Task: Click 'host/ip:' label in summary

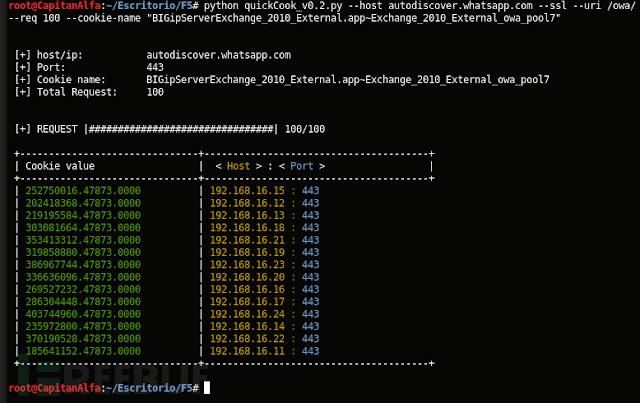Action: click(x=60, y=55)
